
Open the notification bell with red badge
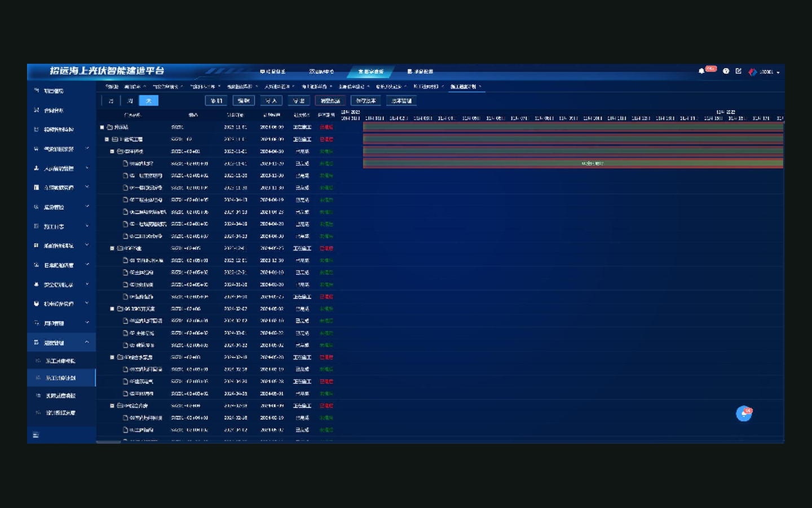(x=701, y=71)
